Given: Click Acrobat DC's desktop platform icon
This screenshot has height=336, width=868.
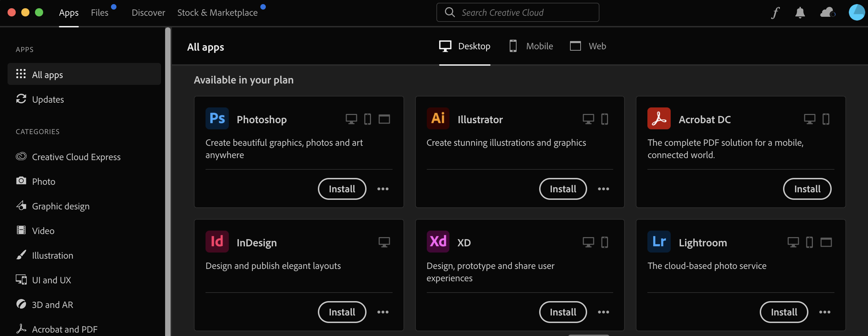Looking at the screenshot, I should click(x=810, y=119).
